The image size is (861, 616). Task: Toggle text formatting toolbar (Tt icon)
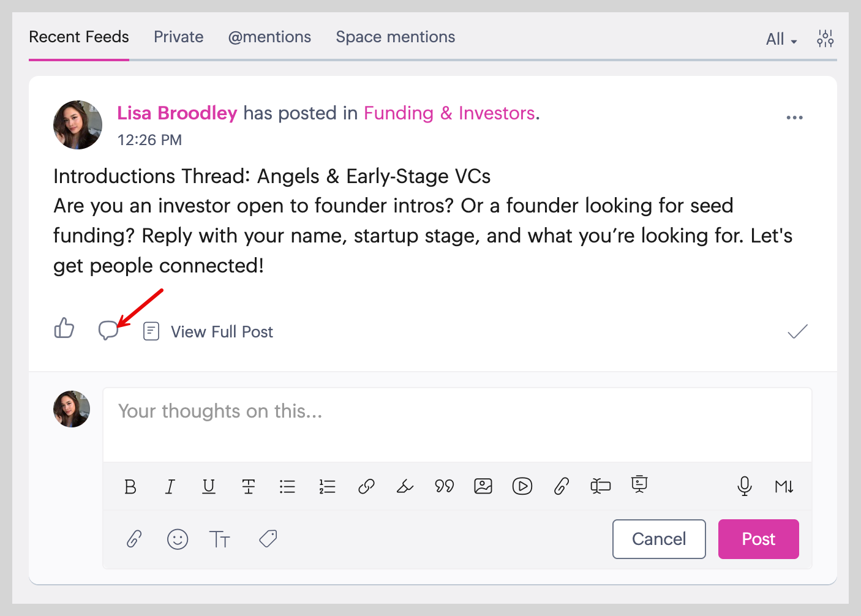(x=219, y=539)
